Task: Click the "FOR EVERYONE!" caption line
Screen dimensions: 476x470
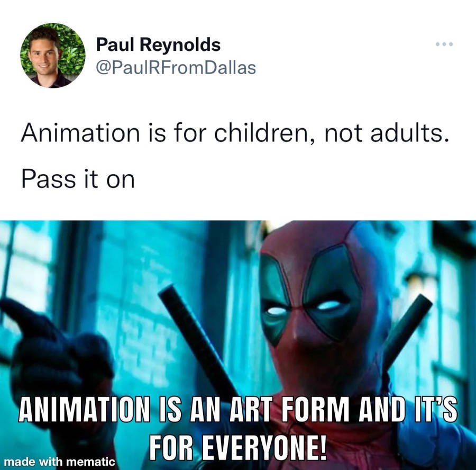Action: [238, 447]
